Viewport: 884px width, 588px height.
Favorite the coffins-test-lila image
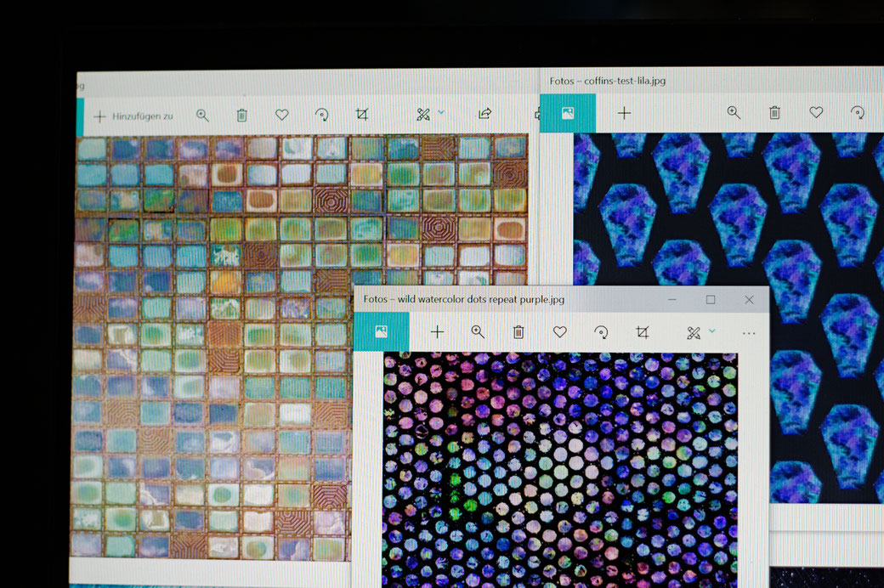coord(816,112)
